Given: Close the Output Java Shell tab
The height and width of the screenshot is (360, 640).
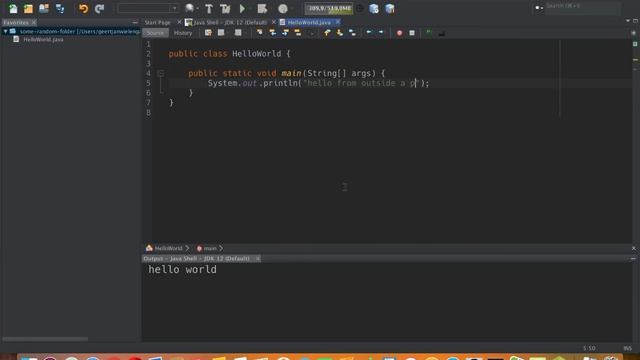Looking at the screenshot, I should 258,259.
